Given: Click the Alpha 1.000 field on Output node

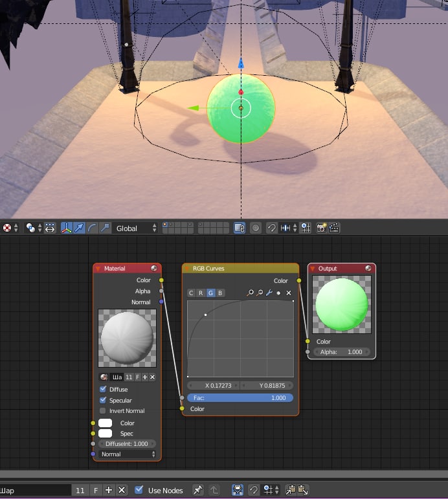Looking at the screenshot, I should 342,352.
